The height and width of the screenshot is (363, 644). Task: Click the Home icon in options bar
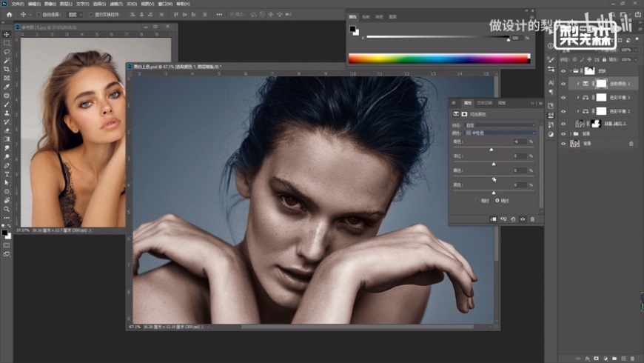pyautogui.click(x=9, y=14)
